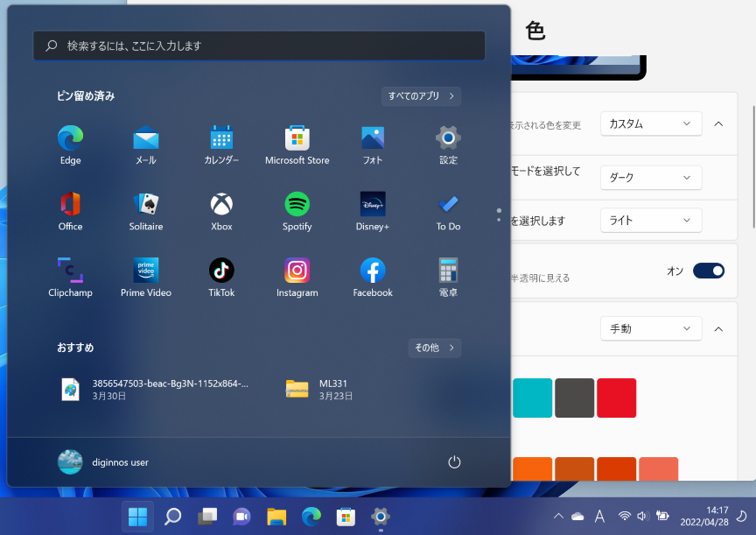
Task: Open taskbar search icon
Action: coord(172,517)
